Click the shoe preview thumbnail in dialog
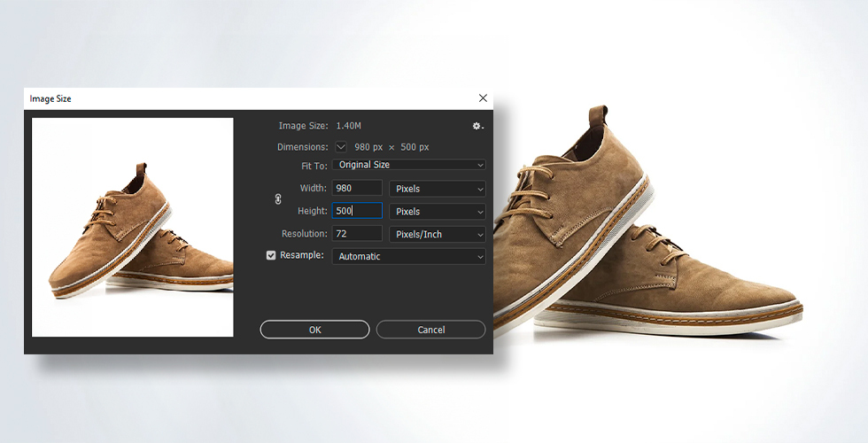The width and height of the screenshot is (868, 443). 133,228
